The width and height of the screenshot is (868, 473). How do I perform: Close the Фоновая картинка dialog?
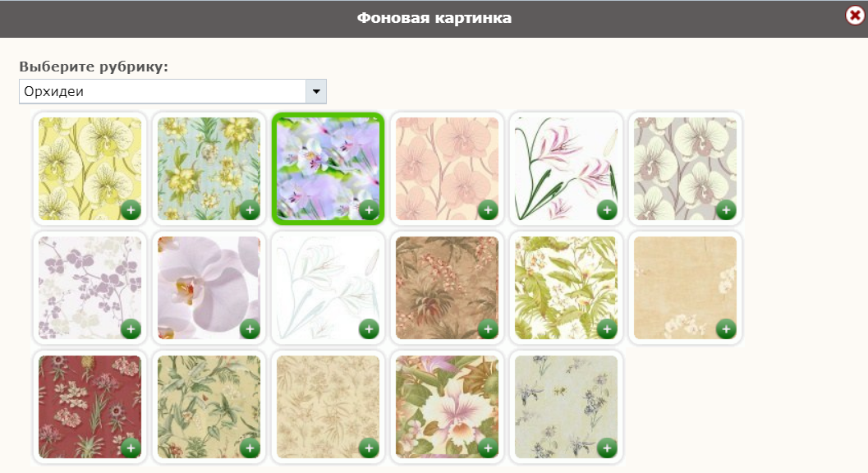click(x=855, y=16)
